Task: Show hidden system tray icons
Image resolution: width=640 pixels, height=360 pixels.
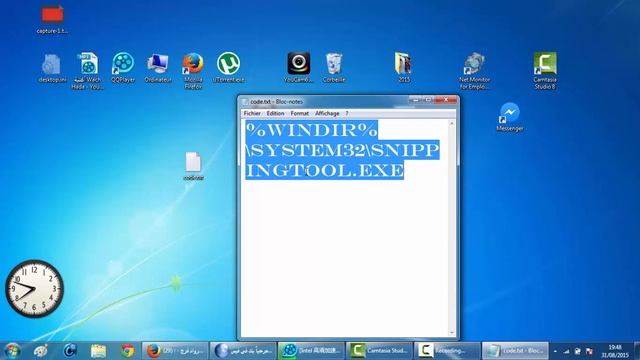Action: pyautogui.click(x=555, y=351)
